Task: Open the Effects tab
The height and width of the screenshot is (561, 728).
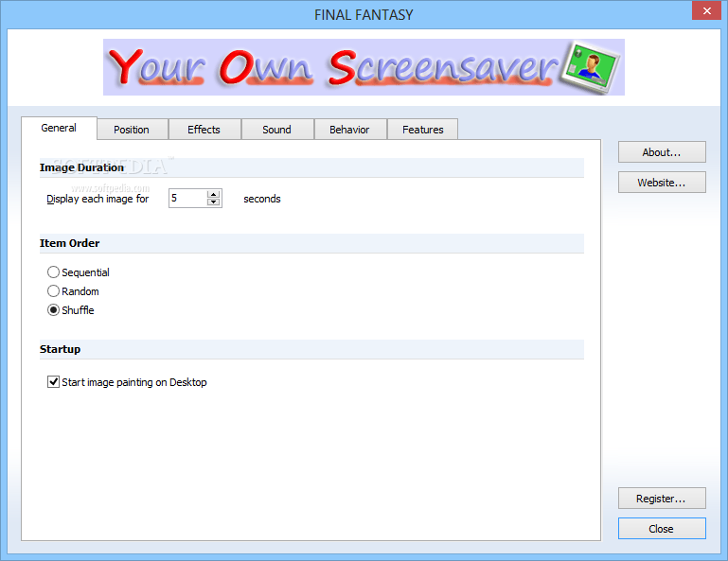Action: (204, 130)
